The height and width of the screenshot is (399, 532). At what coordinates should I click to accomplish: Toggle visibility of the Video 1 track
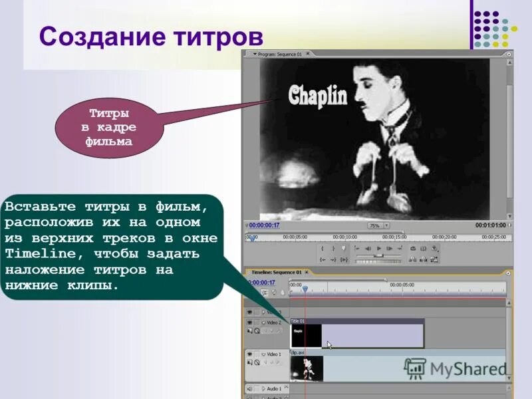tap(249, 354)
